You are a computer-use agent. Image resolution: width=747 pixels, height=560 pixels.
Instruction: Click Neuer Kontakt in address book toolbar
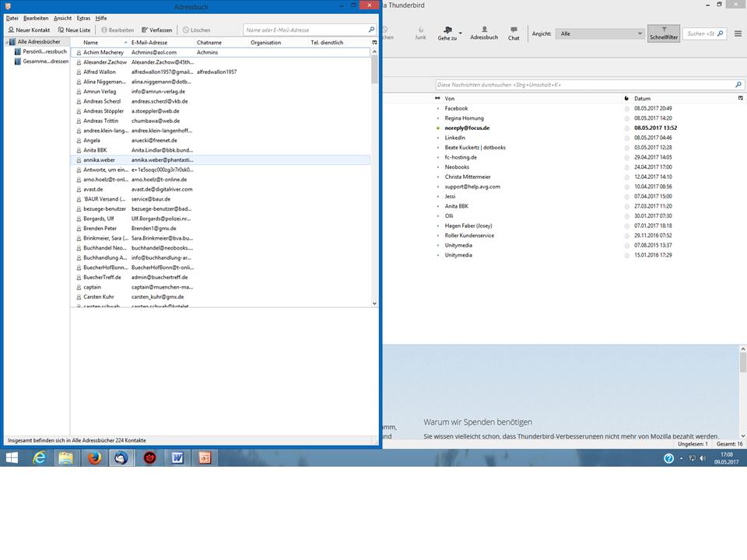[29, 30]
